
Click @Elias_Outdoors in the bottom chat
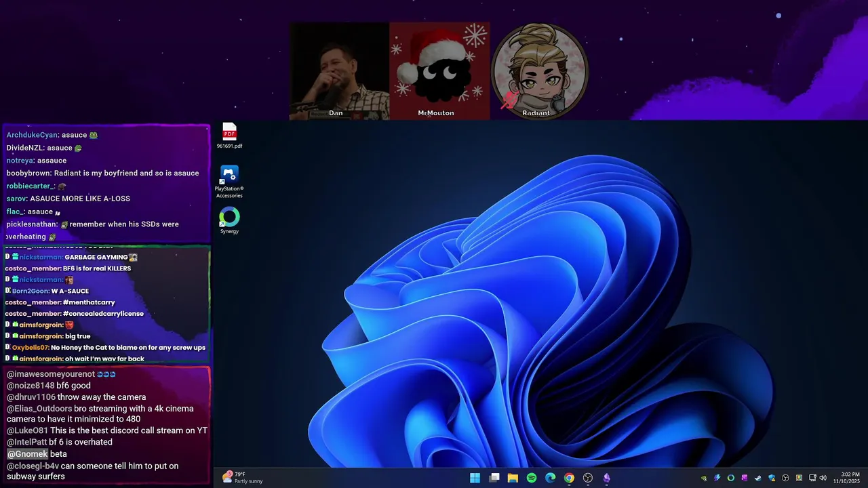[39, 409]
